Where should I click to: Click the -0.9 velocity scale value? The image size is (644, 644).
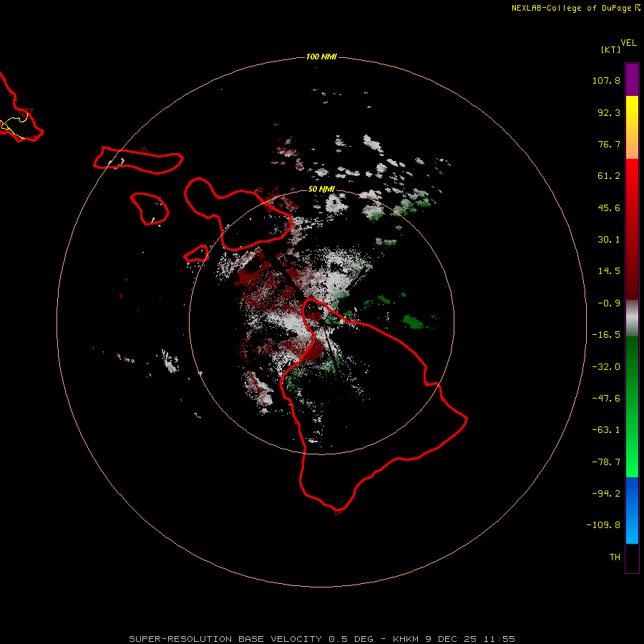click(x=609, y=303)
